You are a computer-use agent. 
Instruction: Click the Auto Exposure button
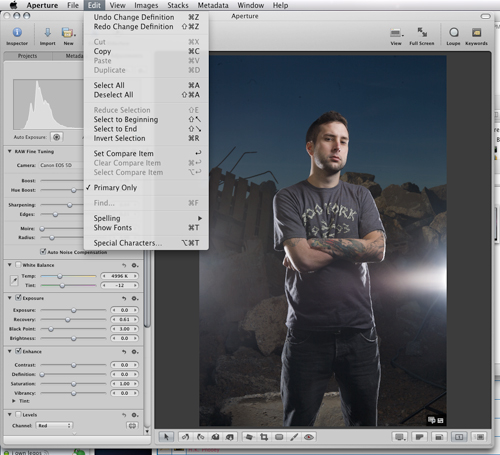point(57,137)
